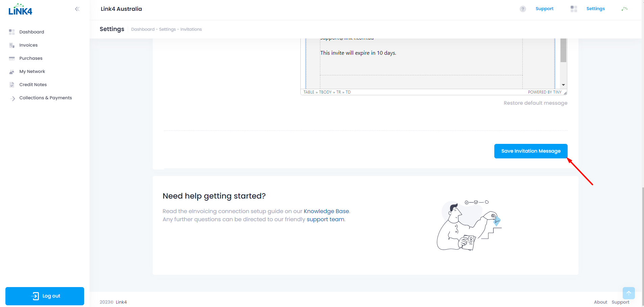Click Settings in the breadcrumb
644x307 pixels.
pos(167,29)
